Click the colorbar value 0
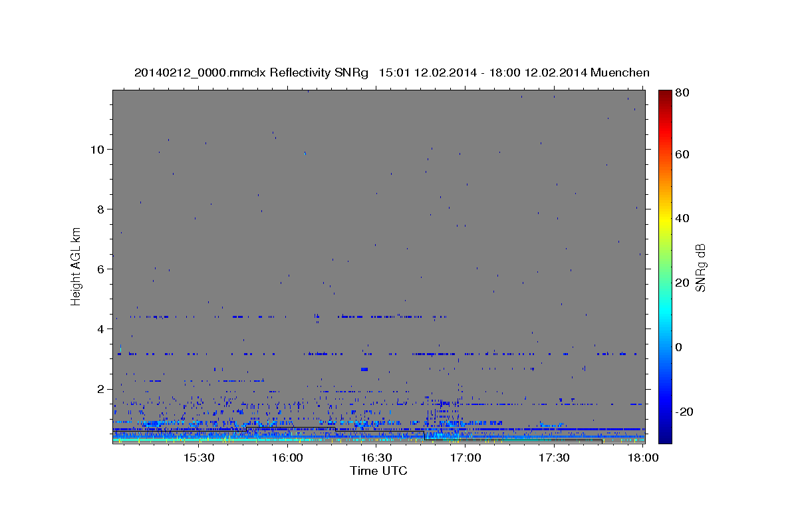This screenshot has height=532, width=798. pyautogui.click(x=678, y=347)
